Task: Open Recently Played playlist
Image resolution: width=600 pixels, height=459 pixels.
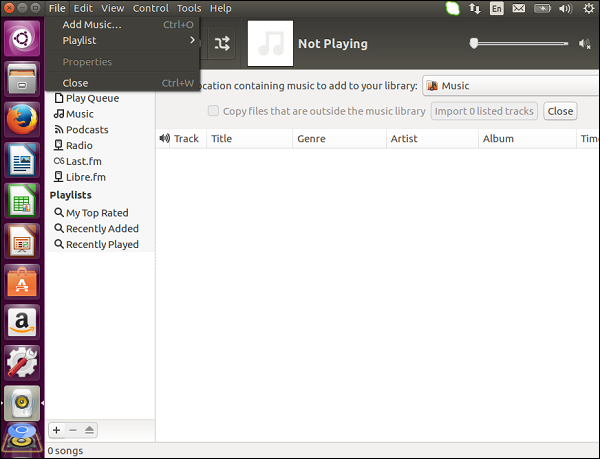Action: click(100, 244)
